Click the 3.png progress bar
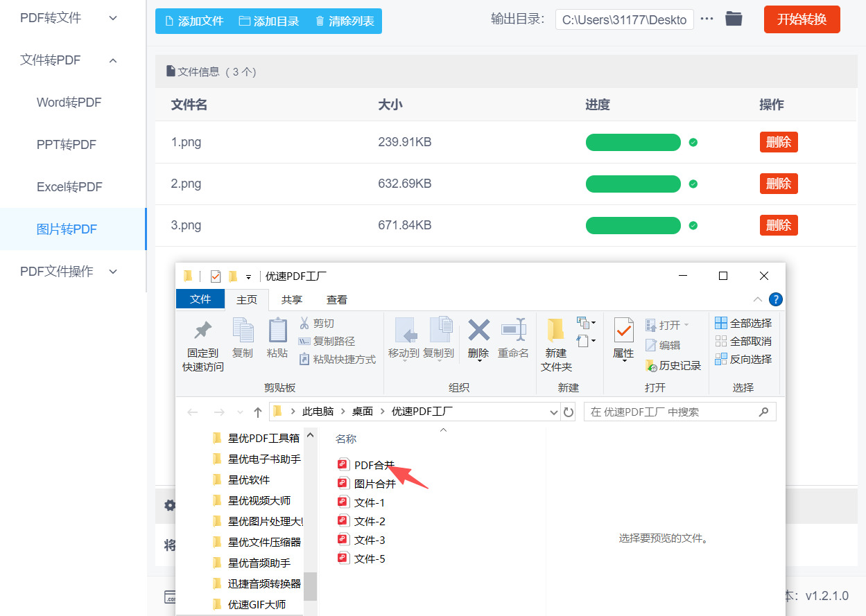 [x=634, y=225]
